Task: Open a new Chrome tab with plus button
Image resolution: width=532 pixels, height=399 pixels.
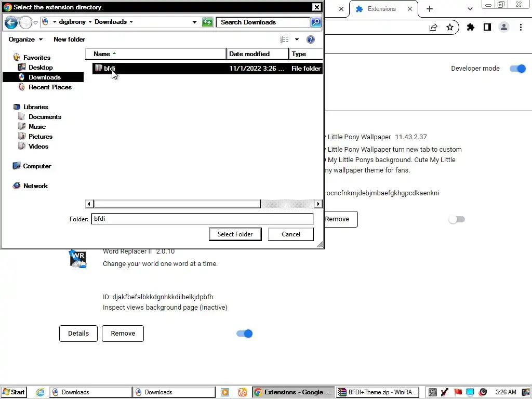Action: coord(430,9)
